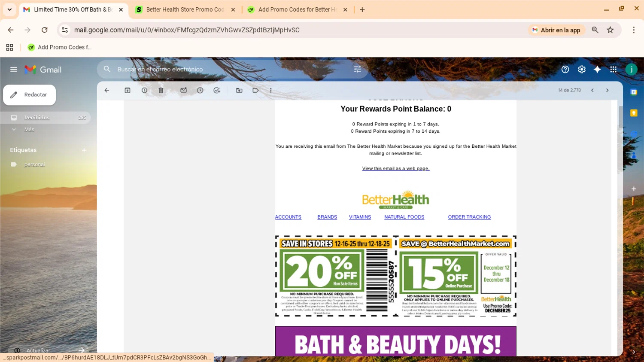Add this email to Tasks
644x362 pixels.
[x=217, y=90]
